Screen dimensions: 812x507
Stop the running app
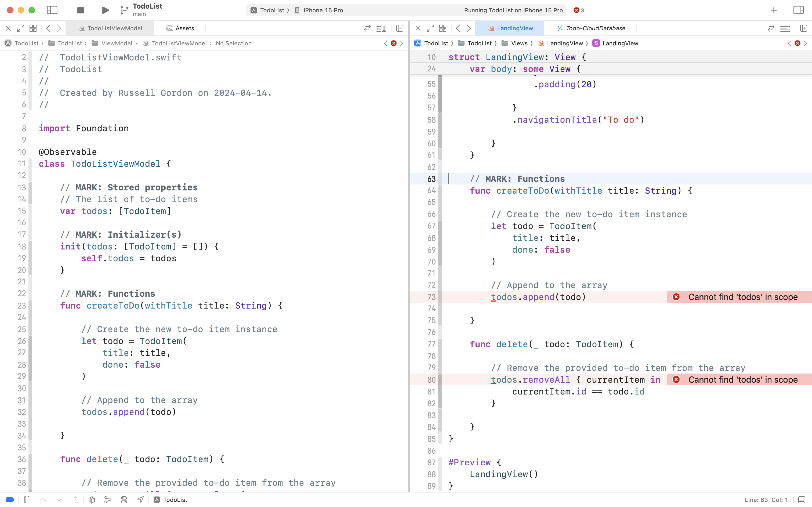click(80, 10)
